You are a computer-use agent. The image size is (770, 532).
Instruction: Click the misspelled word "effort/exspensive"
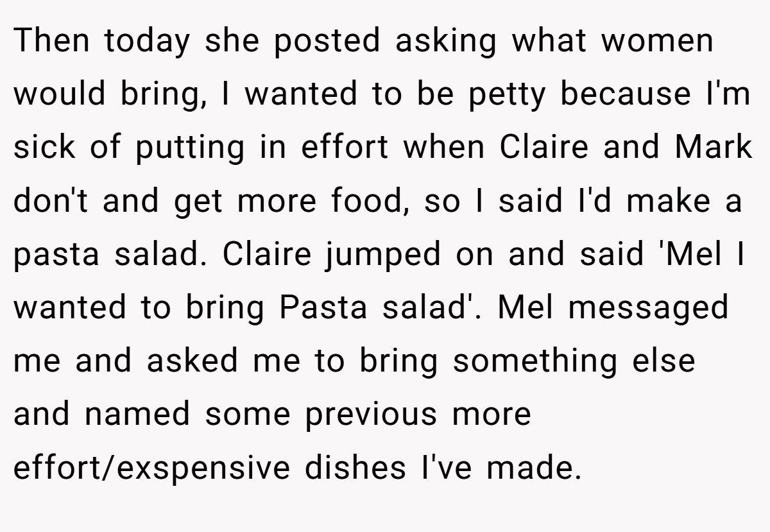pos(152,471)
